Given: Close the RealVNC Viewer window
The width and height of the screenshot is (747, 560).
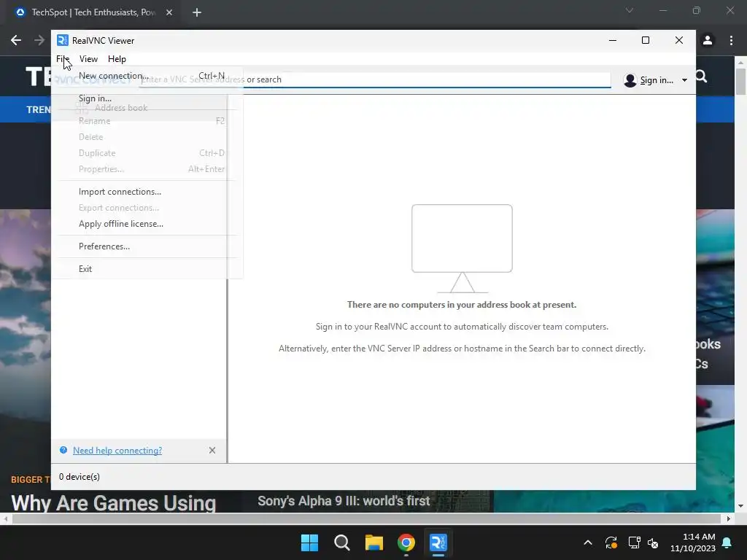Looking at the screenshot, I should pyautogui.click(x=679, y=41).
